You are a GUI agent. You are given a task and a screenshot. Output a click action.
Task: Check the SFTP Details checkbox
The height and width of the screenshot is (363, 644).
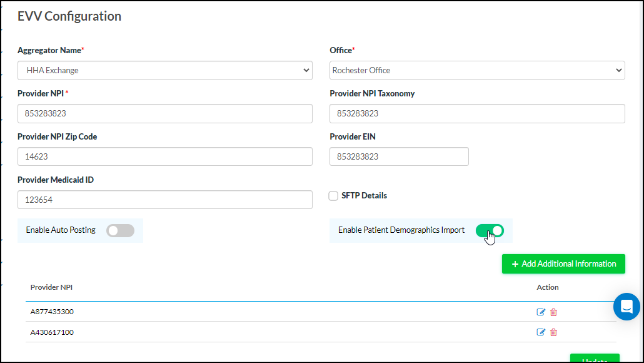point(334,196)
